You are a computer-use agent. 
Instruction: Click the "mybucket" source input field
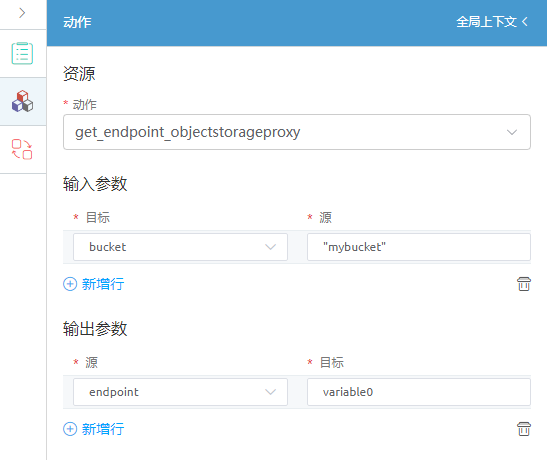click(x=419, y=247)
